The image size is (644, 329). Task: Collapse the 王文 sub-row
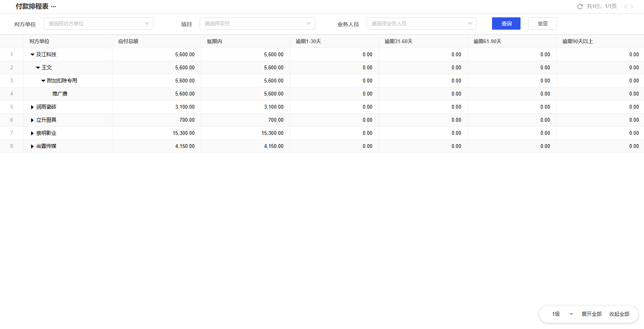(x=38, y=68)
